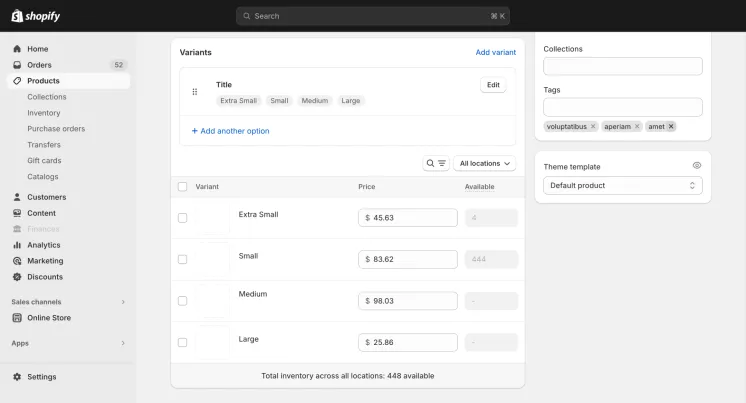The height and width of the screenshot is (403, 746).
Task: Preview theme template with eye icon
Action: click(697, 166)
